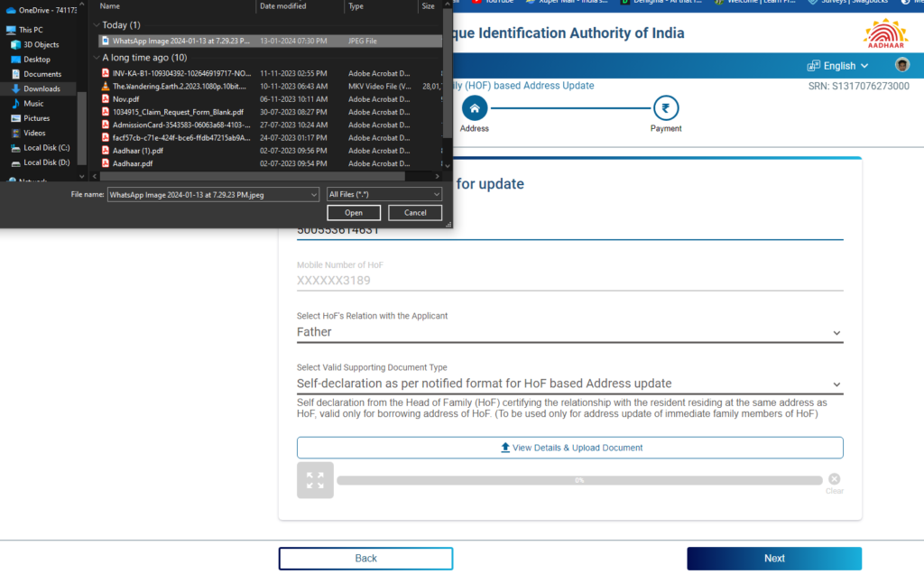Open the Welcome | Learn bookmark in browser bar
Screen dimensions: 924x574
click(755, 3)
